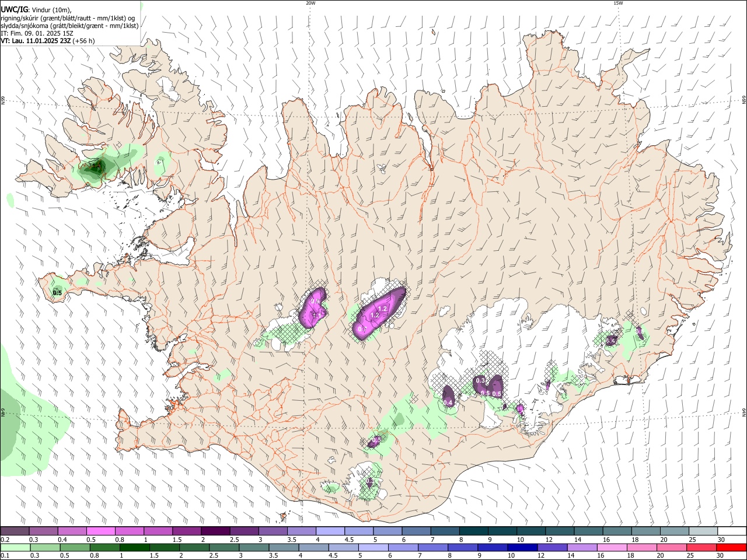The width and height of the screenshot is (747, 560).
Task: Click the '15W' longitude label
Action: 618,3
